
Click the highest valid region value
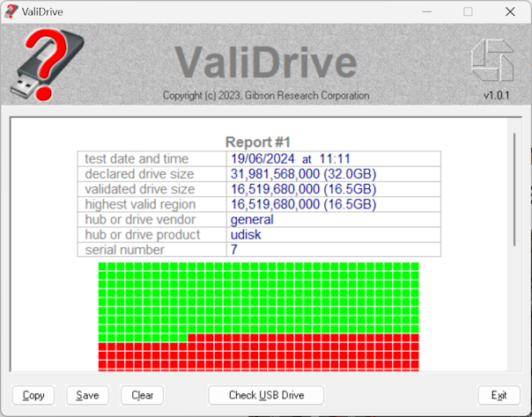(303, 204)
